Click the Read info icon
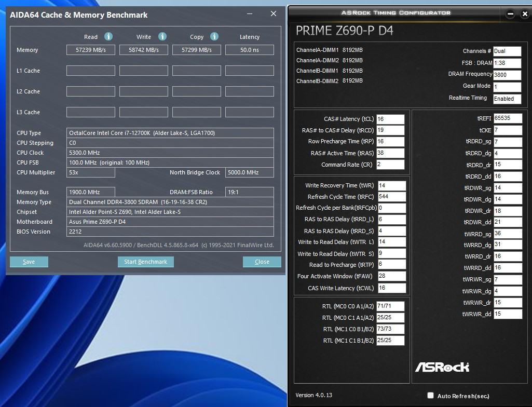The width and height of the screenshot is (532, 407). [x=108, y=36]
